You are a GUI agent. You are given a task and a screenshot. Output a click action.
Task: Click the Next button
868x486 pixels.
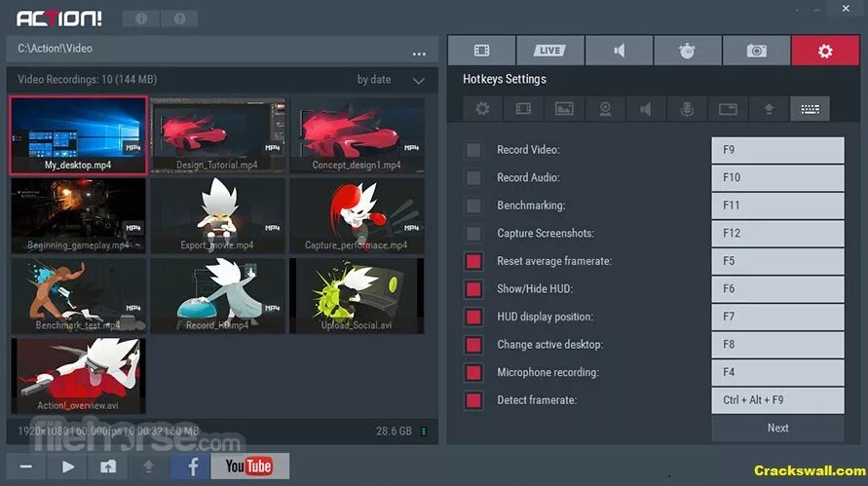(777, 429)
